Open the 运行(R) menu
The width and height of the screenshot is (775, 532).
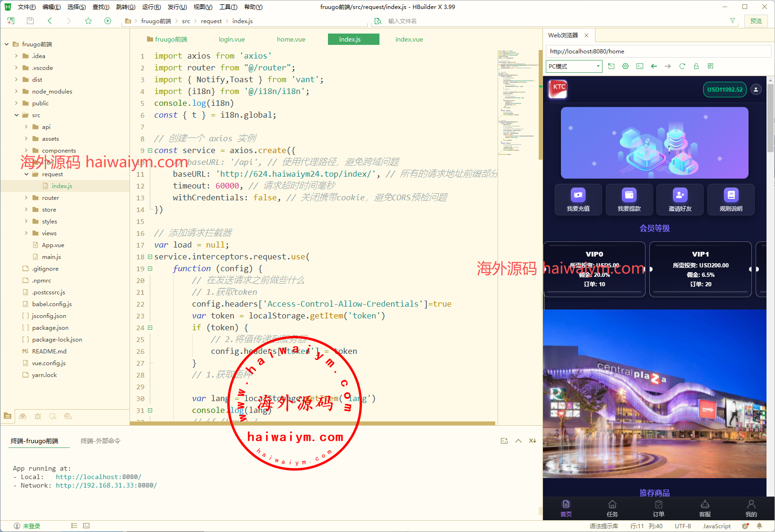tap(151, 7)
